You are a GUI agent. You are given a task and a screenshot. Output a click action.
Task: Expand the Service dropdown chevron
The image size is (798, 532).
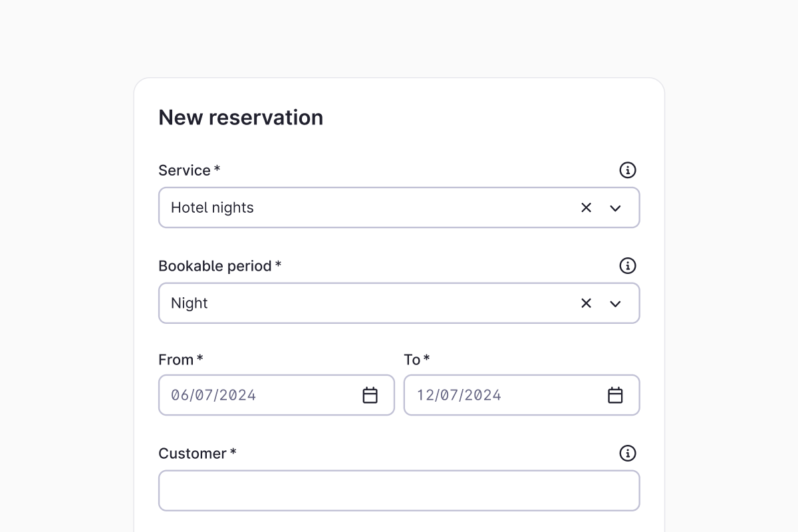pyautogui.click(x=615, y=208)
